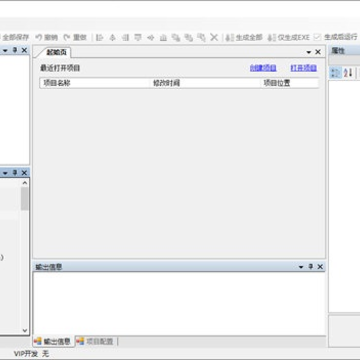Show properties by category icon
This screenshot has height=360, width=360.
335,73
